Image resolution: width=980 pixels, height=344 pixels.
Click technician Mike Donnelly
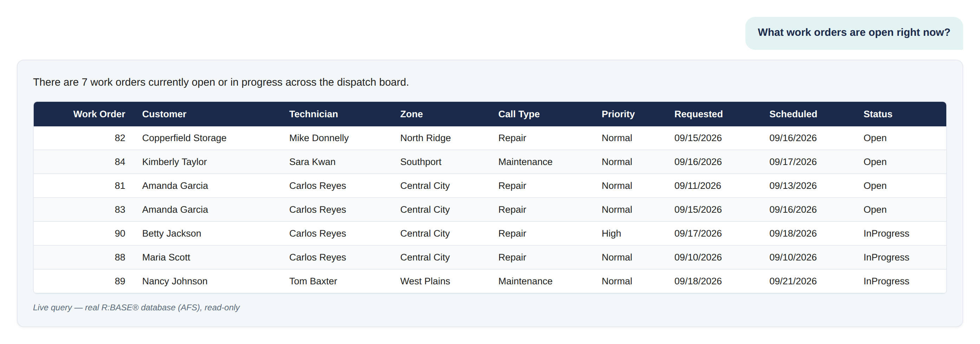[319, 138]
